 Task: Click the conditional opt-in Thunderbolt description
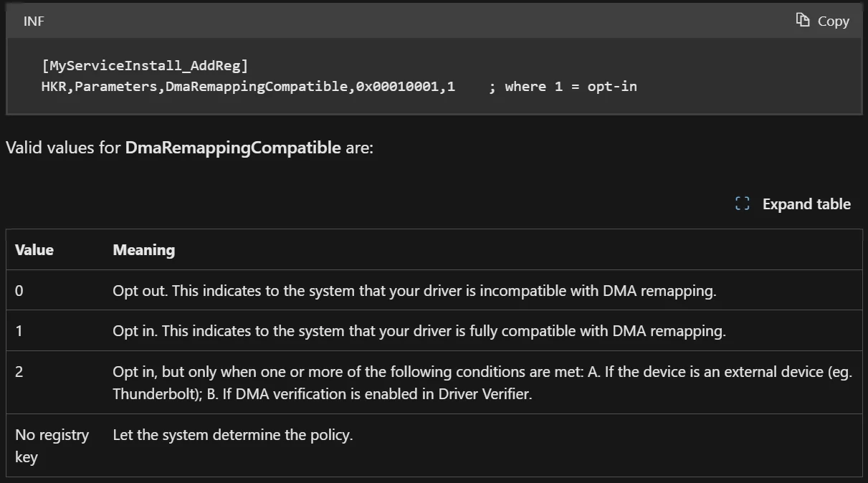coord(482,383)
